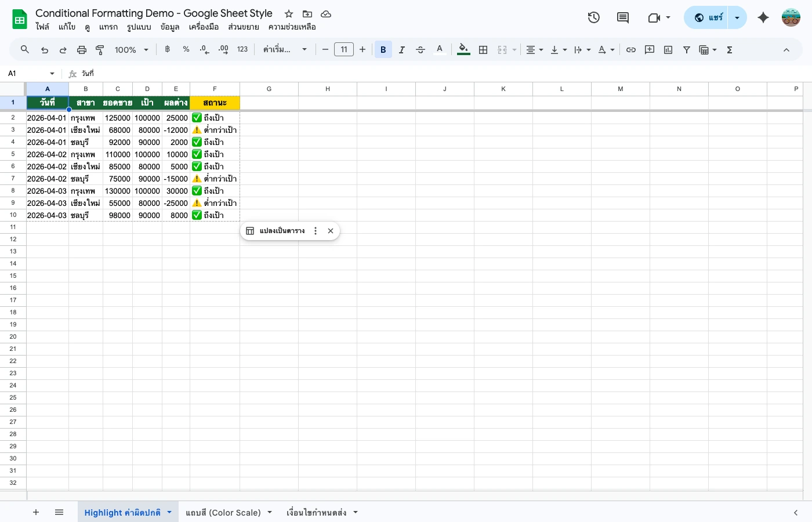Create a filter on the data

pos(686,49)
